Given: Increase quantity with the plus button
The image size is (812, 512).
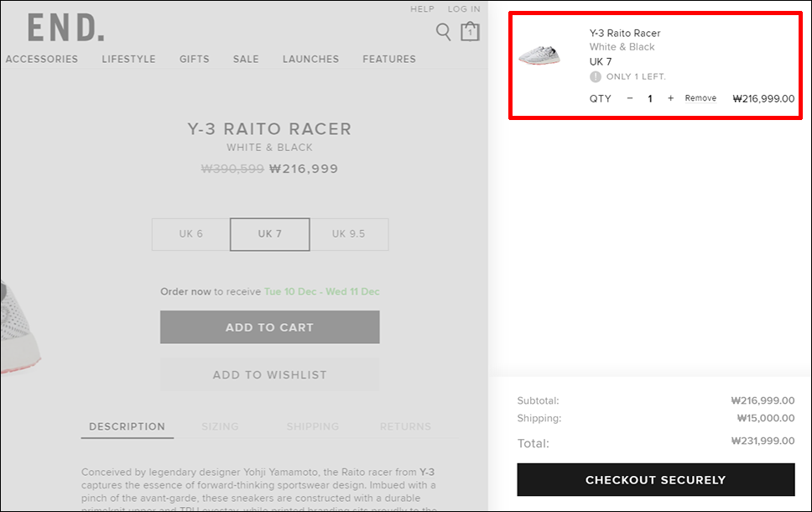Looking at the screenshot, I should coord(670,98).
